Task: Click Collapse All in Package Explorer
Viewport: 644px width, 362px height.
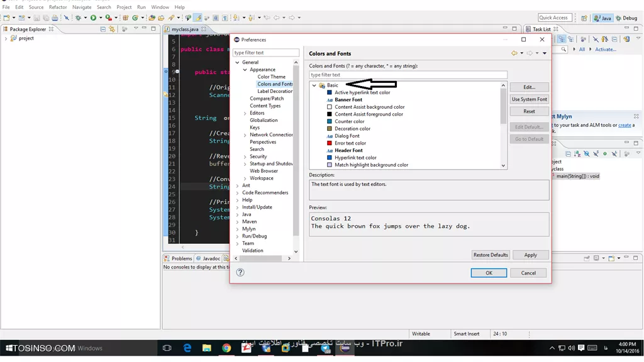Action: [103, 29]
